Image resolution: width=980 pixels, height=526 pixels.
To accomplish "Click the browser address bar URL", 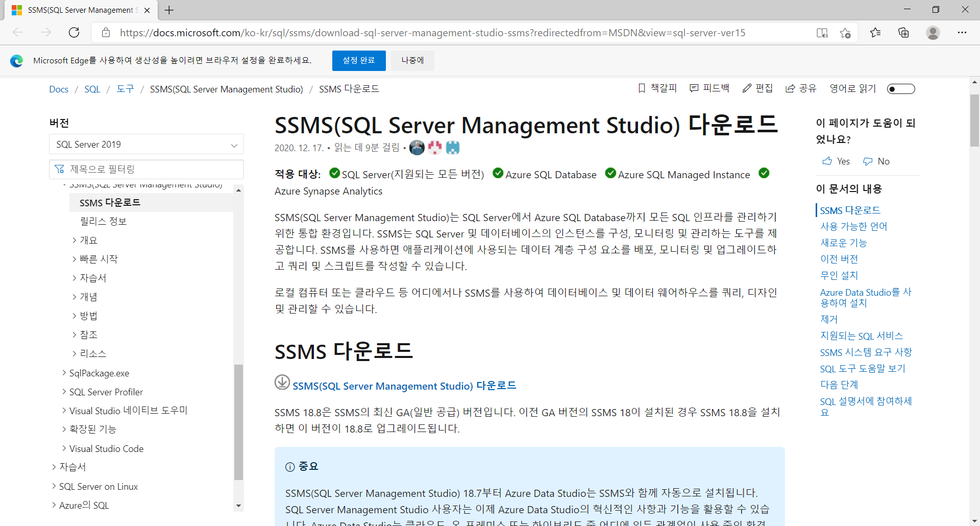I will [x=433, y=33].
